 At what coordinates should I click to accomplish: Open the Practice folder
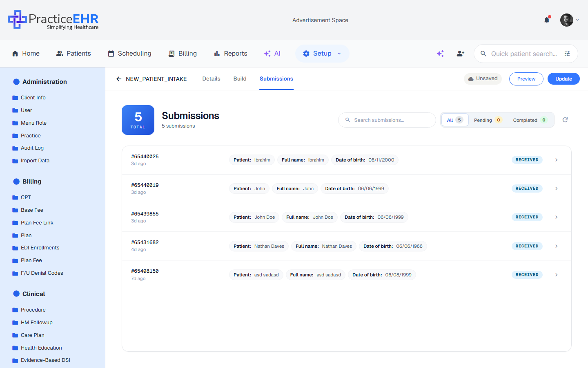pos(27,136)
